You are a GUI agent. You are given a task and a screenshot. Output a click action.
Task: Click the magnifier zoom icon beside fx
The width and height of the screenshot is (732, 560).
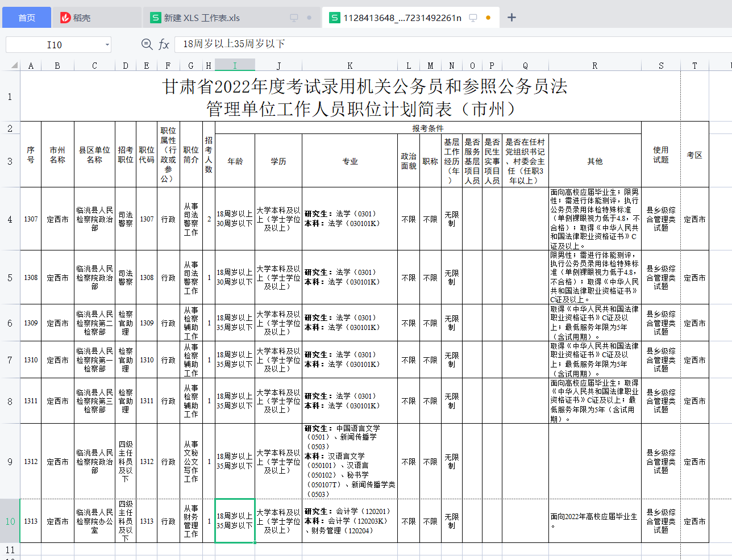pos(147,44)
